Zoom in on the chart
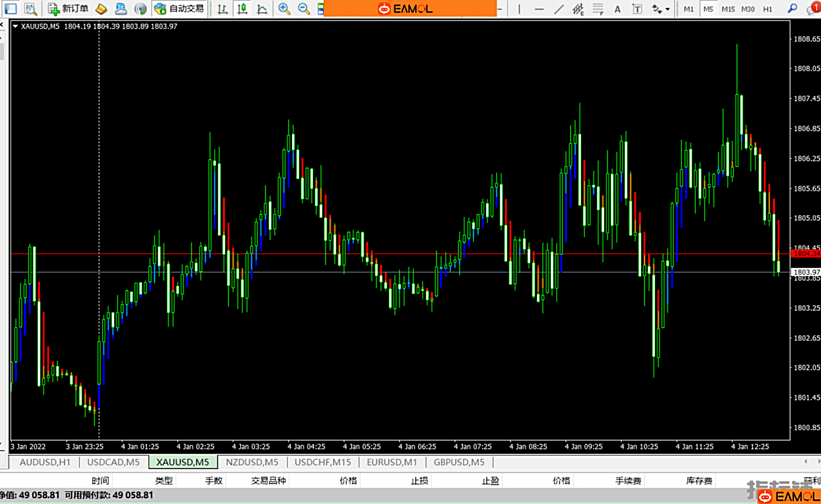 click(284, 9)
